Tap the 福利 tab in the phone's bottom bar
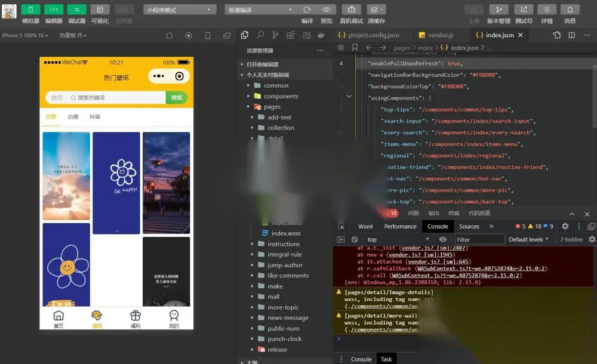Image resolution: width=597 pixels, height=364 pixels. [x=136, y=319]
